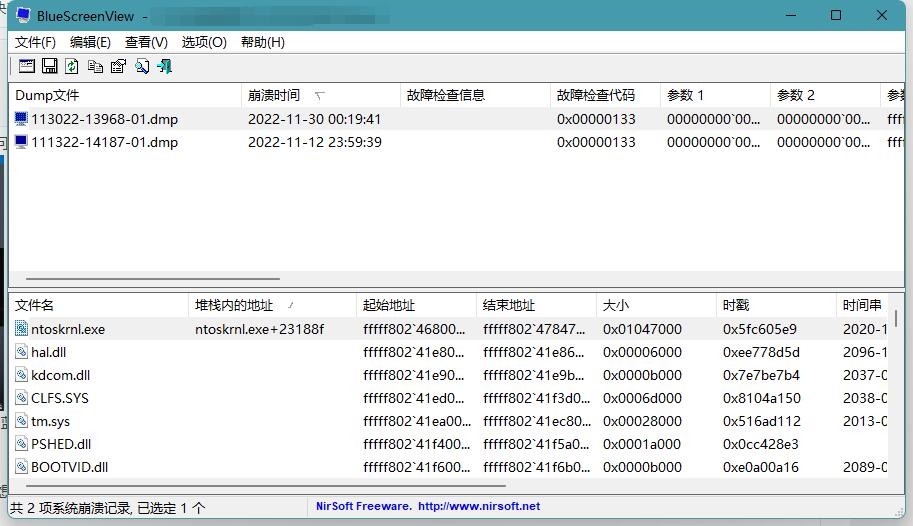The width and height of the screenshot is (913, 526).
Task: Sort by the 故障检查代码 column header
Action: point(605,95)
